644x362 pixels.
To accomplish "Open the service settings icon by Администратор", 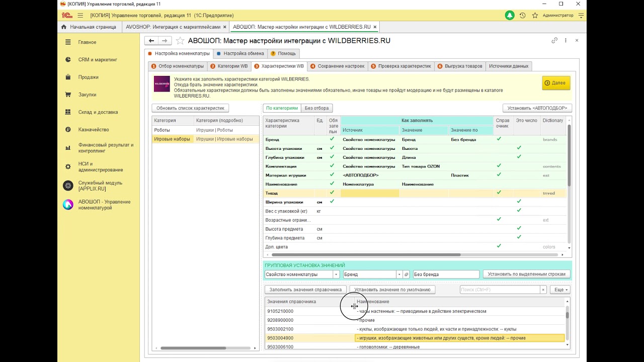I will coord(581,16).
